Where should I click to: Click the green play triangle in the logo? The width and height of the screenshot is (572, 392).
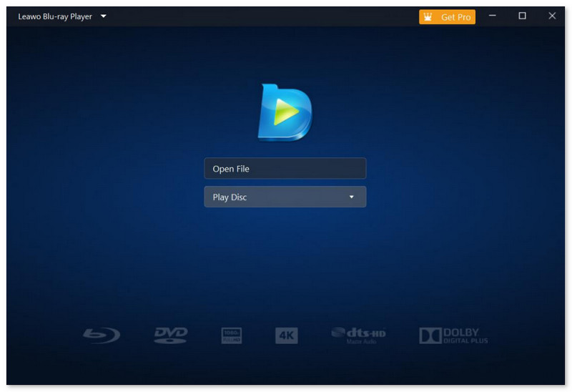[x=287, y=112]
